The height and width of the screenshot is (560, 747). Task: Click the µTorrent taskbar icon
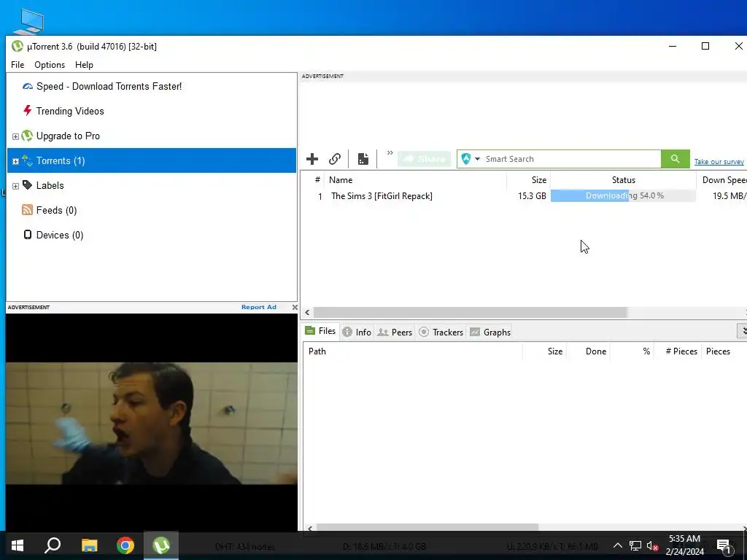point(161,545)
